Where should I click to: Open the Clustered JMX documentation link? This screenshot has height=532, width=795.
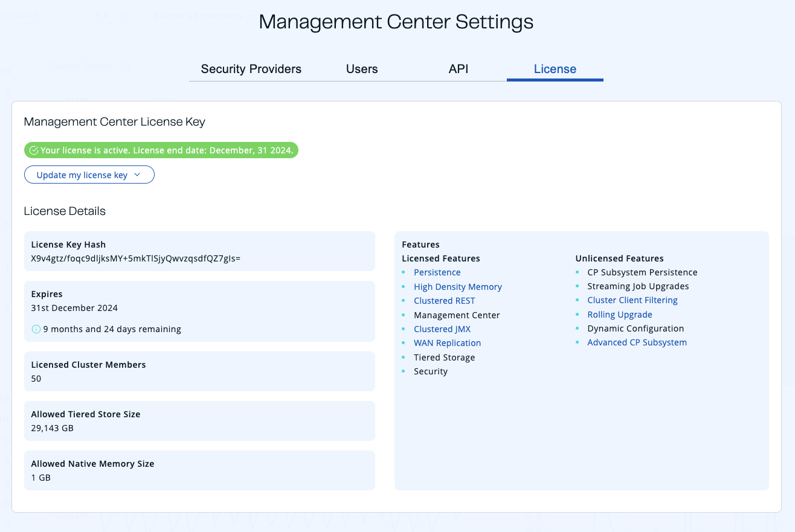coord(442,328)
